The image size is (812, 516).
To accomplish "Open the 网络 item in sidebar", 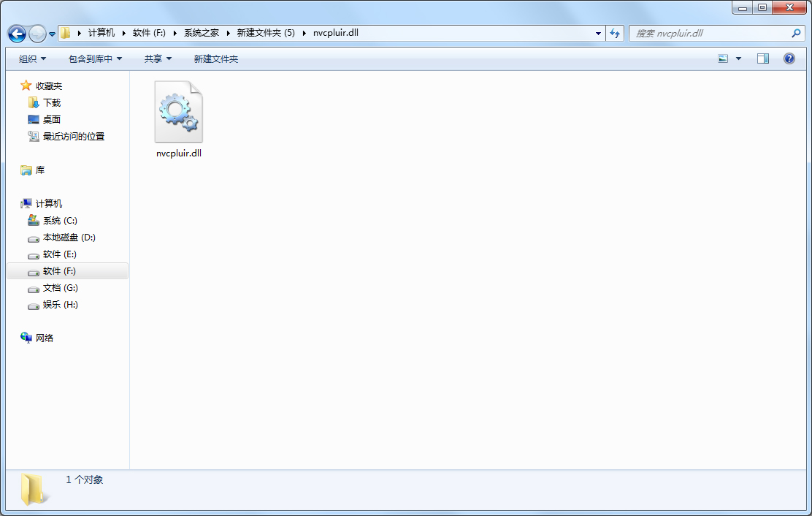I will [44, 338].
